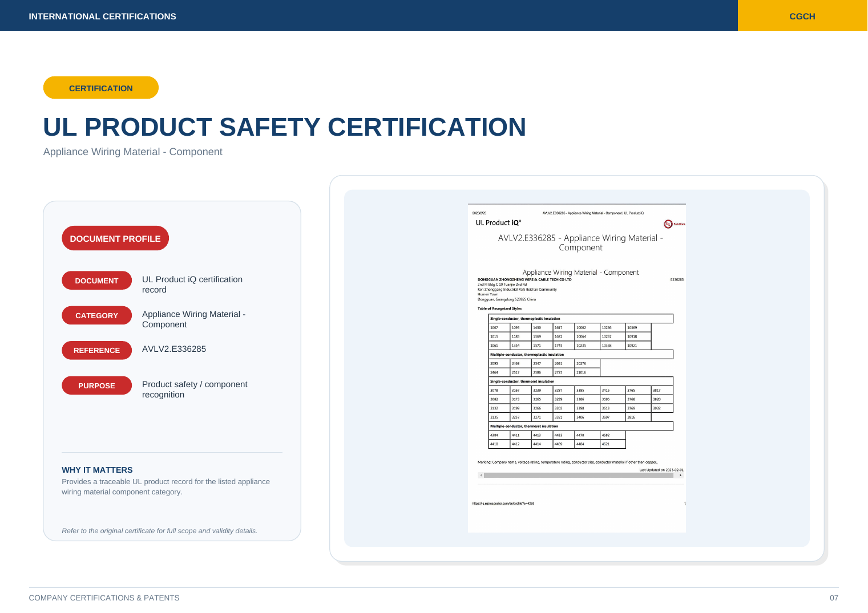
Task: Click the reference value AVLV2.E336285 in profile
Action: tap(174, 349)
